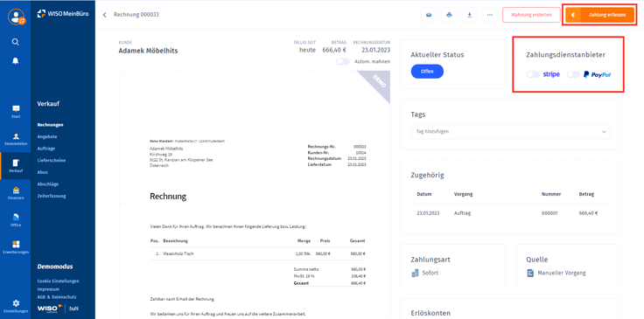This screenshot has width=644, height=319.
Task: Open Rechnungen in the Verkauf menu
Action: pos(50,125)
